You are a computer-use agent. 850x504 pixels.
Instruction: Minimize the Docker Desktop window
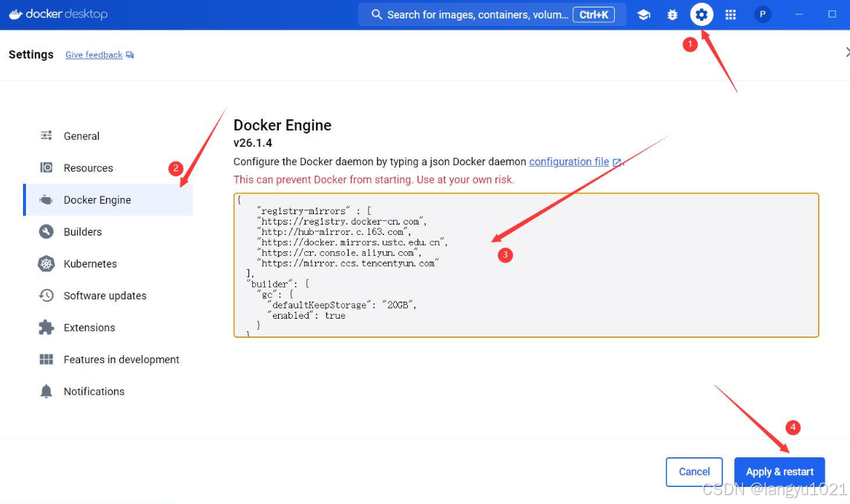799,15
